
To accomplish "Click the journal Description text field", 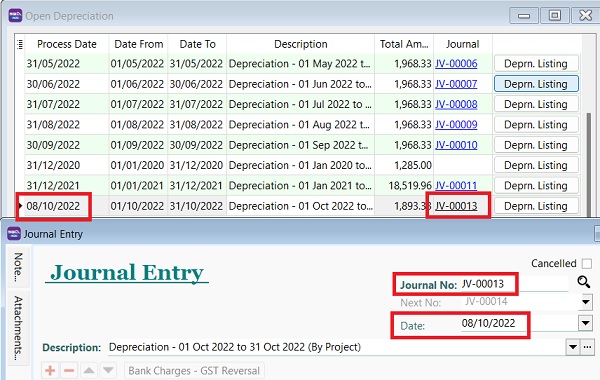I will tap(337, 347).
